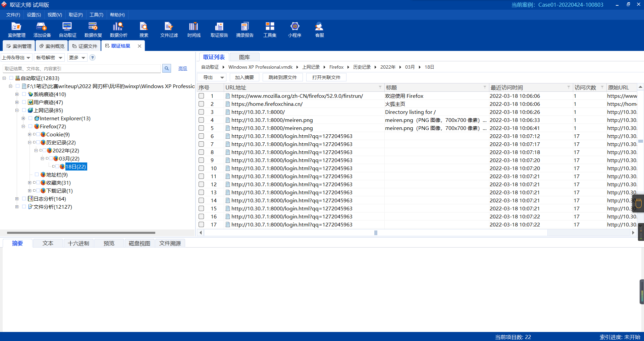Switch to the 证据文件 tab
This screenshot has height=341, width=644.
click(85, 46)
